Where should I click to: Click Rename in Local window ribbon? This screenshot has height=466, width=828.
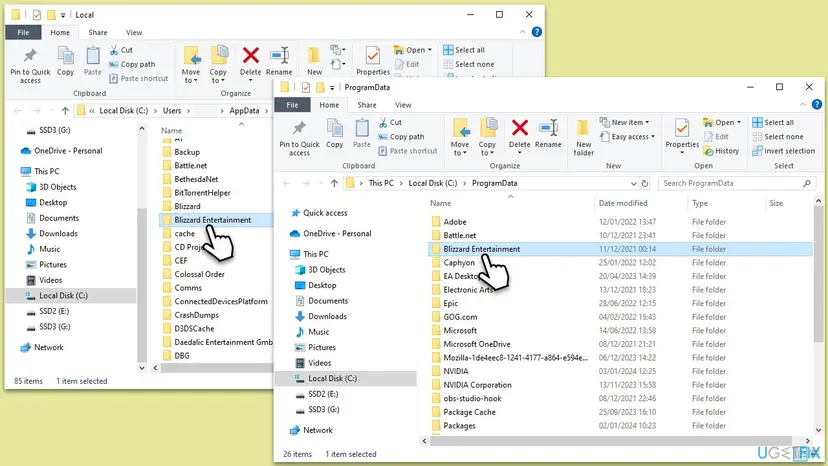tap(279, 61)
